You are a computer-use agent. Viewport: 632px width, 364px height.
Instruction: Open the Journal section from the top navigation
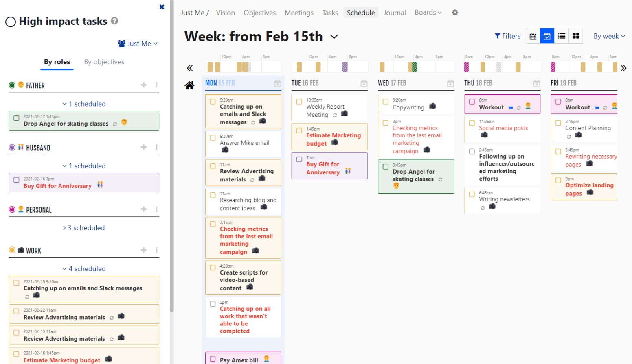[394, 13]
